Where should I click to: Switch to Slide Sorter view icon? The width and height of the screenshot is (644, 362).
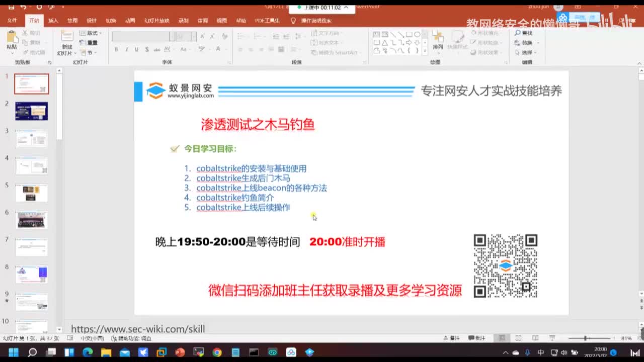(x=518, y=338)
